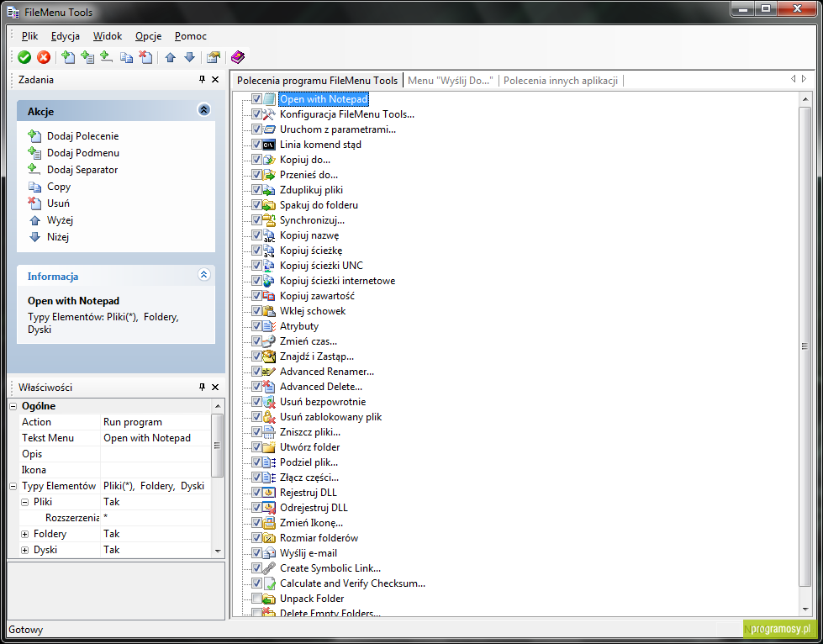The width and height of the screenshot is (823, 644).
Task: Collapse the Informacja section chevron
Action: point(203,275)
